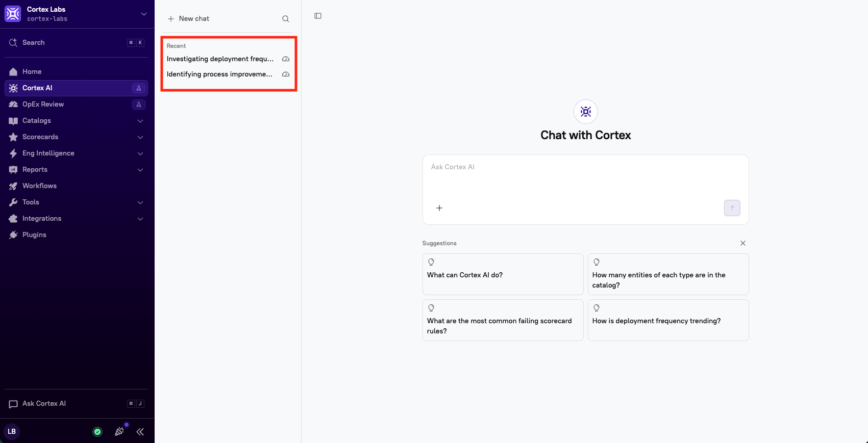Viewport: 868px width, 443px height.
Task: Click the Workflows rocket icon
Action: click(x=13, y=186)
